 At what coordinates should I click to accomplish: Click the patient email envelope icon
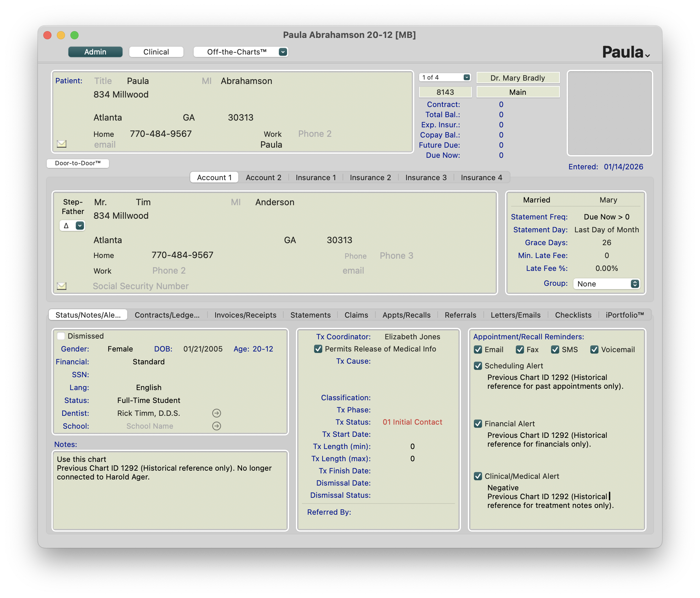click(62, 144)
